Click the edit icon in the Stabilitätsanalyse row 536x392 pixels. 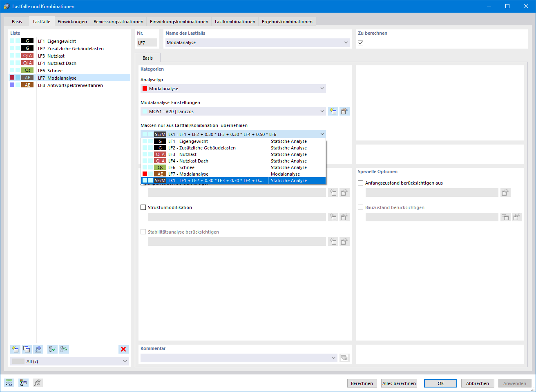click(344, 241)
